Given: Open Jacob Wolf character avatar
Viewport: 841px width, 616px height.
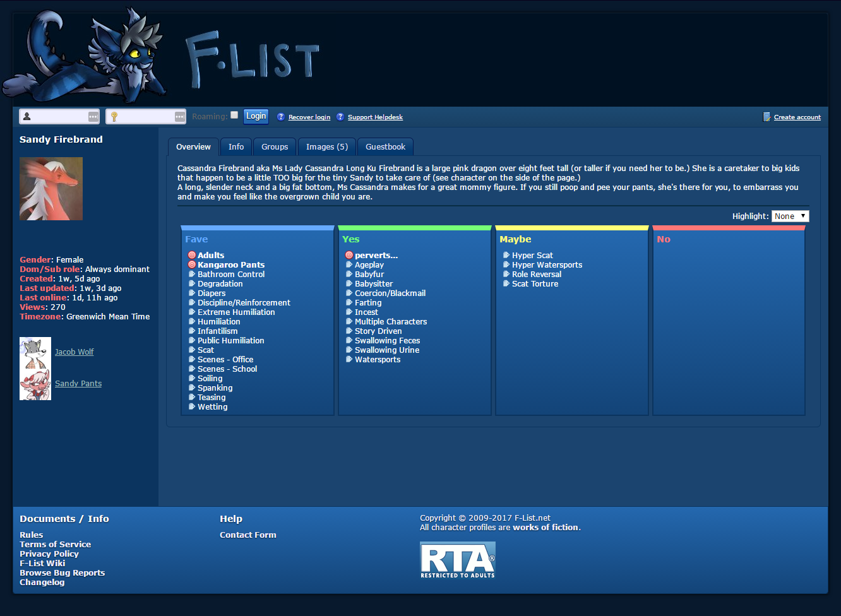Looking at the screenshot, I should (35, 353).
